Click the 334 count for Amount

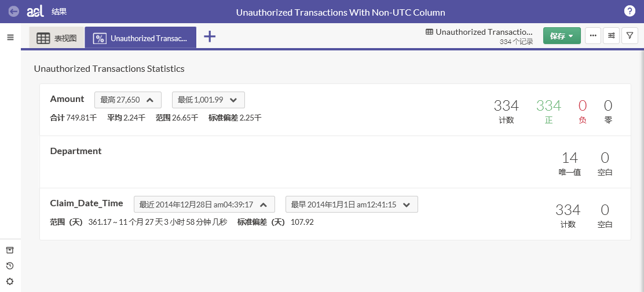(x=506, y=105)
